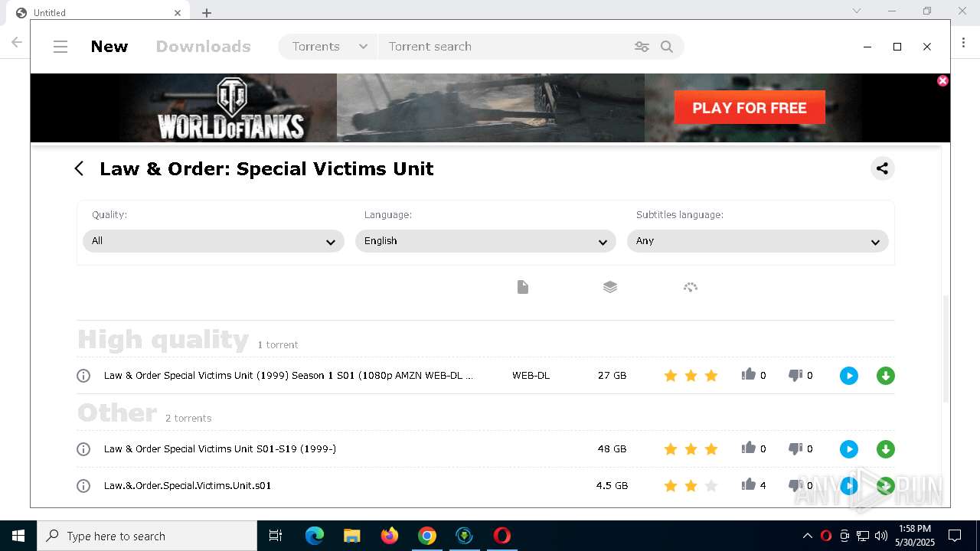The width and height of the screenshot is (980, 551).
Task: Show hidden system tray icons
Action: coord(808,536)
